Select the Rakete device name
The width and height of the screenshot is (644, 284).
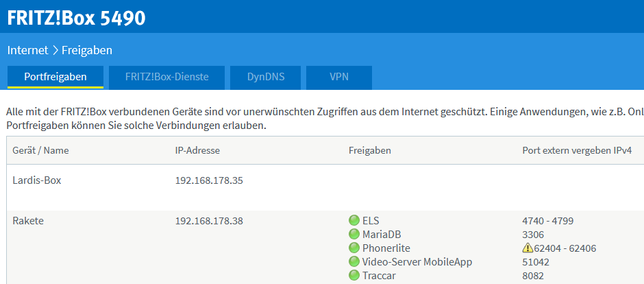coord(28,221)
